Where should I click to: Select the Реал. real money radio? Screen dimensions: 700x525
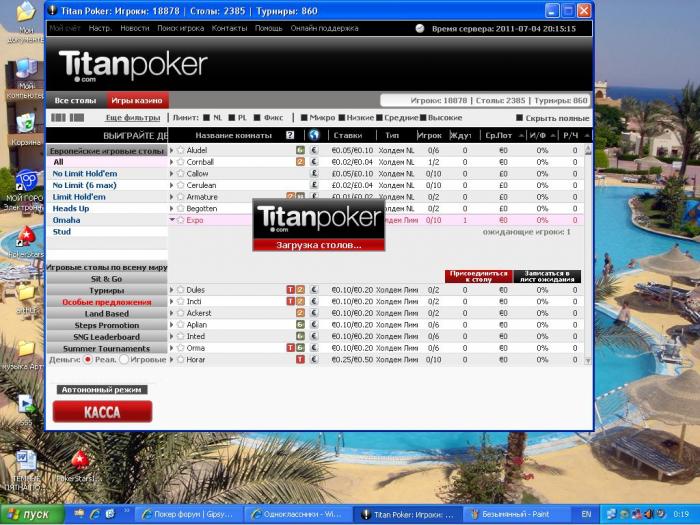click(88, 359)
